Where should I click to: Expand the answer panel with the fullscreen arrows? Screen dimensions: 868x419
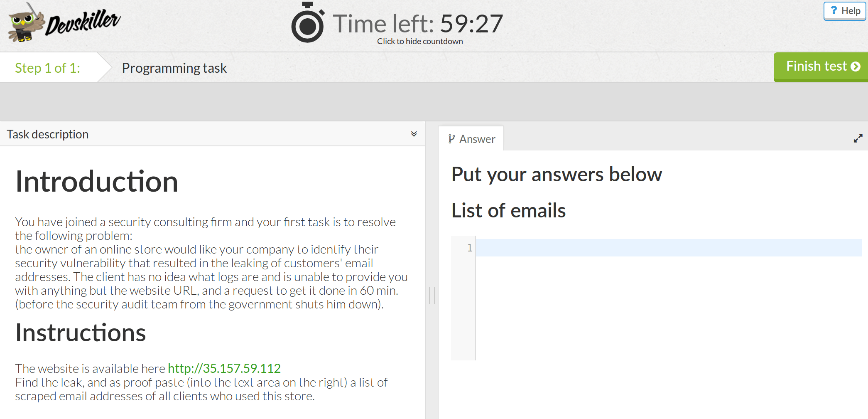click(x=858, y=138)
